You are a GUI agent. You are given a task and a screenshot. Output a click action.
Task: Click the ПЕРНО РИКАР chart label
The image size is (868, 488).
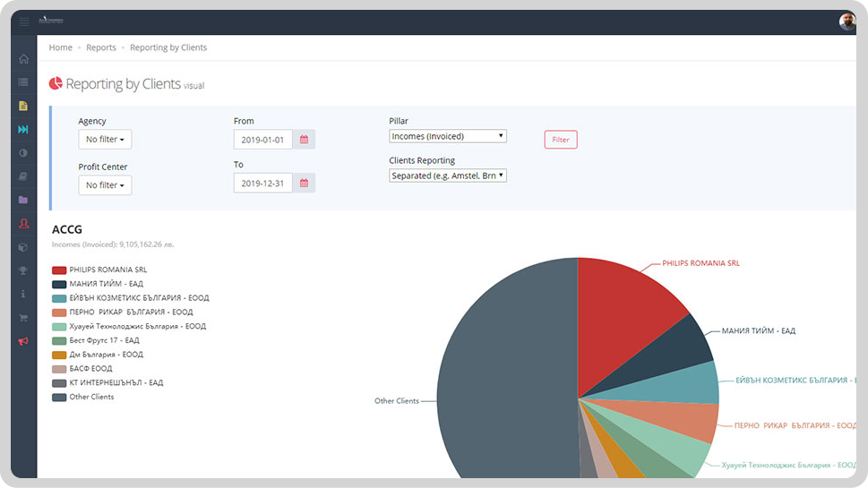[x=795, y=425]
